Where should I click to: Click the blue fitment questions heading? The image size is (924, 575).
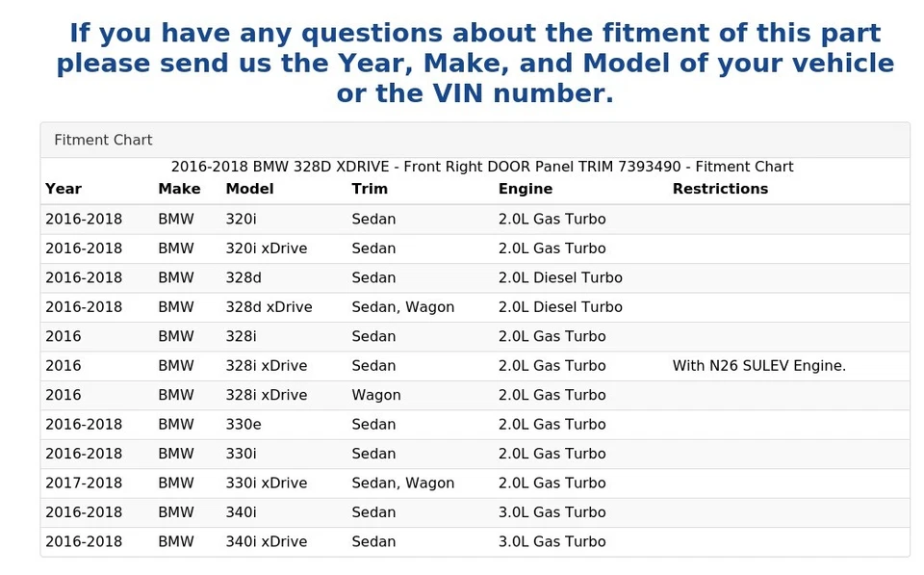pyautogui.click(x=475, y=64)
